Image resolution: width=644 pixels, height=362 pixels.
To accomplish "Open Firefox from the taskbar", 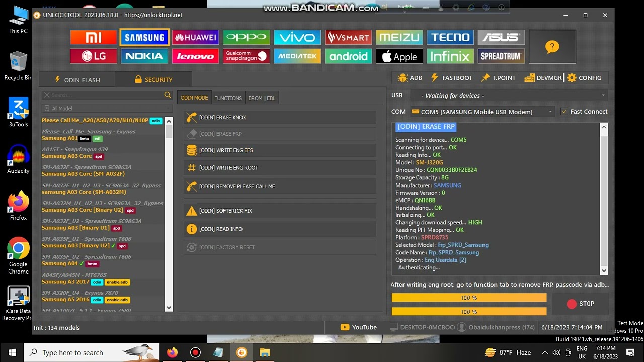I will 172,353.
